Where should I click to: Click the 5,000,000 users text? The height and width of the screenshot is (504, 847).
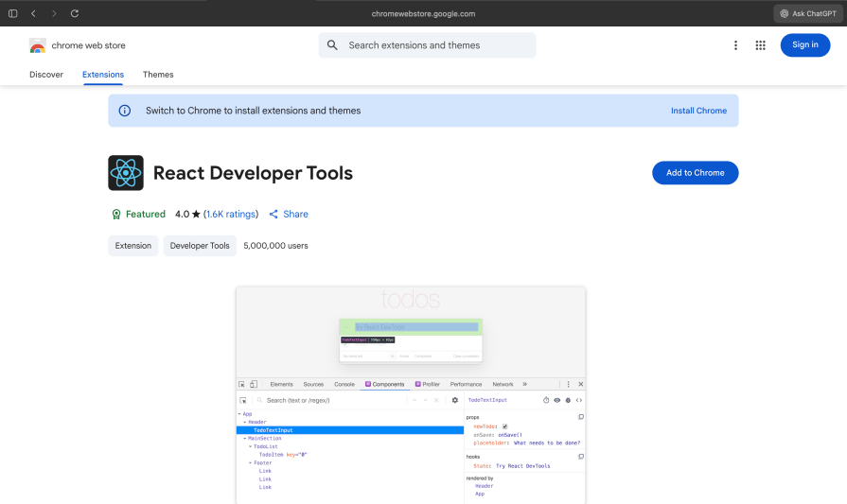point(275,246)
